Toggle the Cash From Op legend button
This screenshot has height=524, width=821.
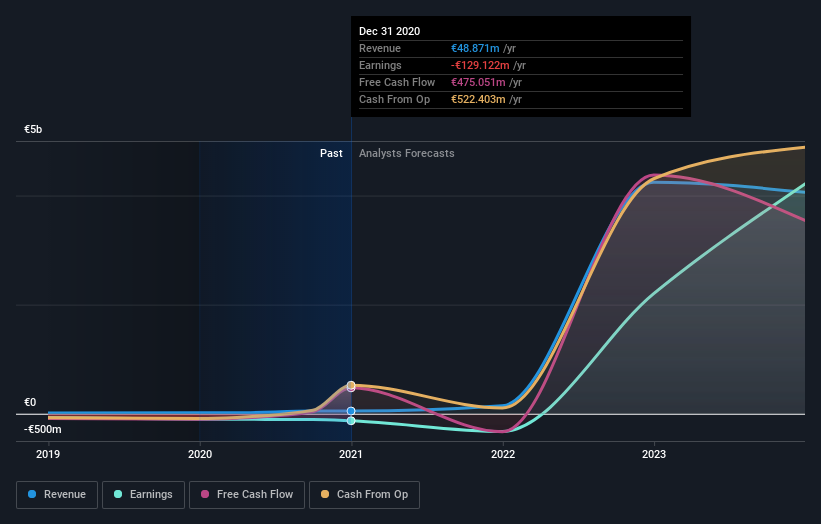364,495
